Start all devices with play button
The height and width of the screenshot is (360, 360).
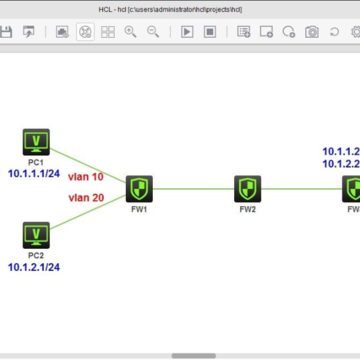click(187, 32)
